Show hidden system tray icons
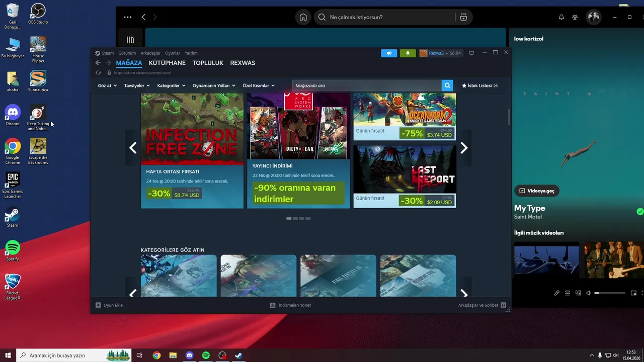This screenshot has width=644, height=362. tap(592, 355)
